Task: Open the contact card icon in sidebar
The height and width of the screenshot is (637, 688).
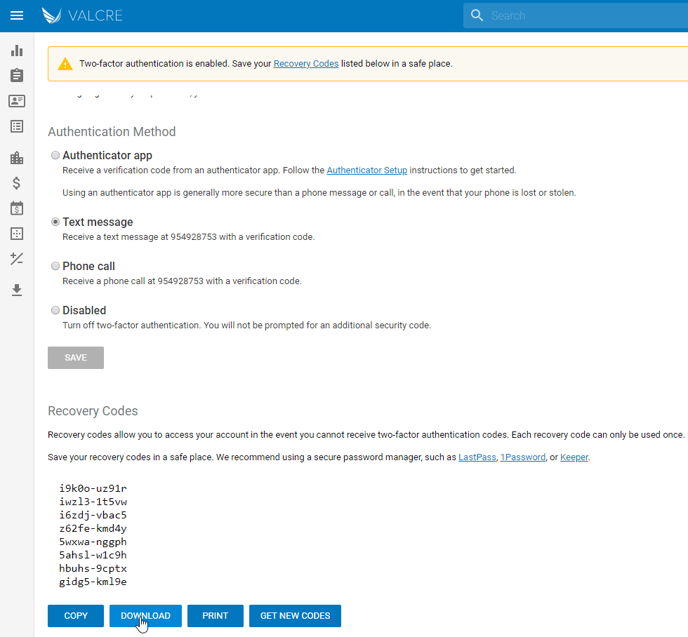Action: click(16, 101)
